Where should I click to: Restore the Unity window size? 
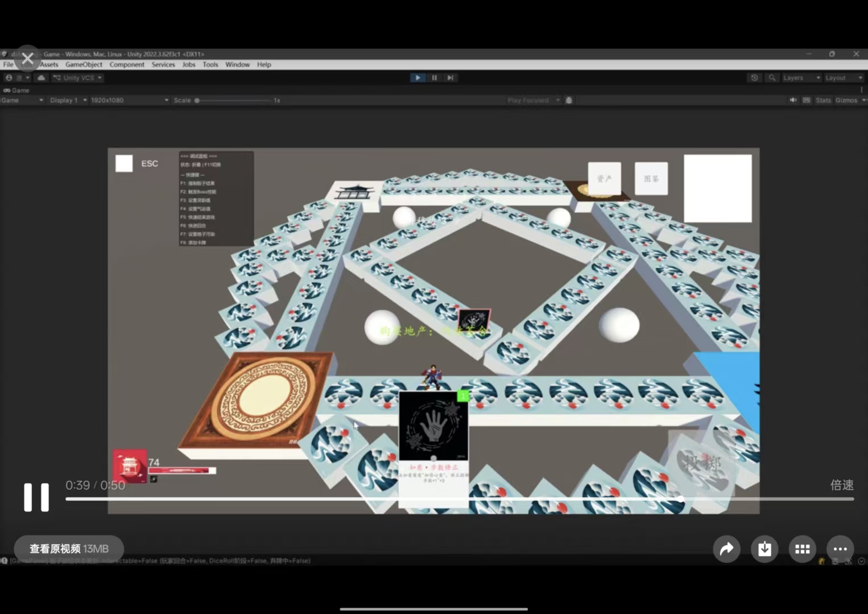832,54
